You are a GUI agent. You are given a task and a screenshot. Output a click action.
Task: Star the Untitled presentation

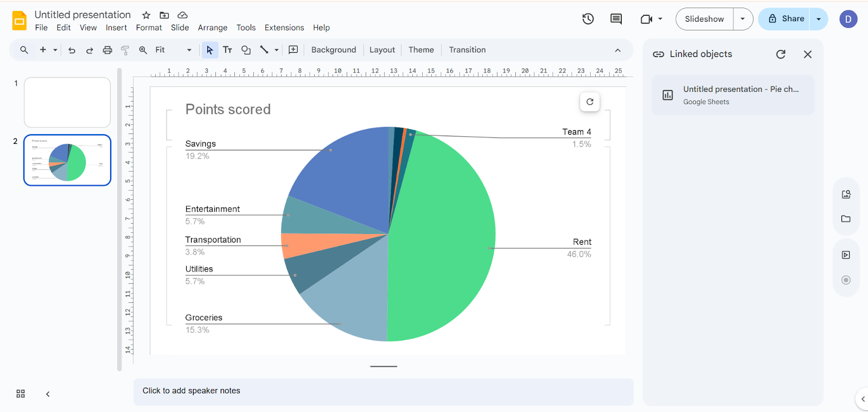pos(146,15)
